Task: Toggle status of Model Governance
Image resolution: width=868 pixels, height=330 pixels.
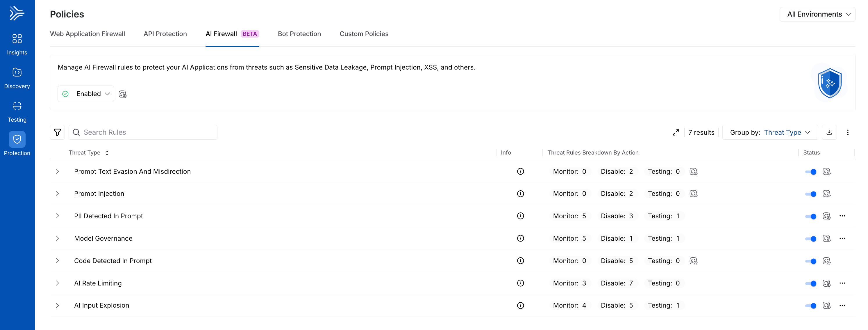Action: (x=811, y=239)
